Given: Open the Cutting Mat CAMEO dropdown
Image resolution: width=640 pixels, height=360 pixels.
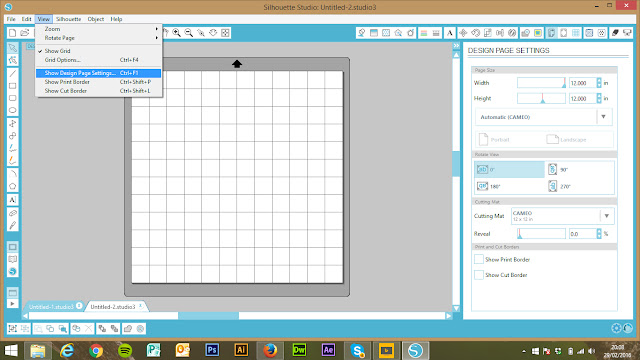Looking at the screenshot, I should click(562, 216).
